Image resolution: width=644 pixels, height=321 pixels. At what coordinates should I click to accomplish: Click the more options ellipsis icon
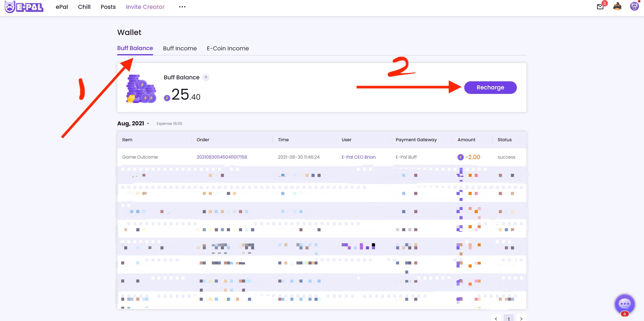click(182, 7)
